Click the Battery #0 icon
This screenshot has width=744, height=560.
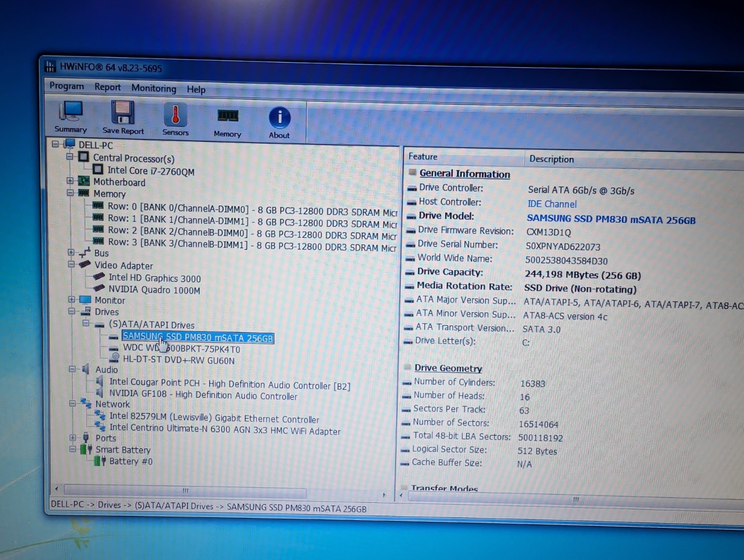coord(100,460)
